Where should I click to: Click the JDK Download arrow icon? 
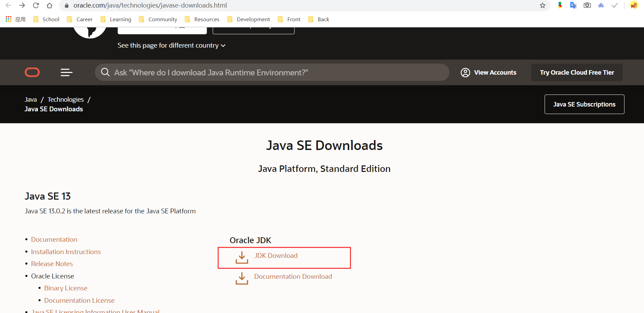(x=242, y=257)
